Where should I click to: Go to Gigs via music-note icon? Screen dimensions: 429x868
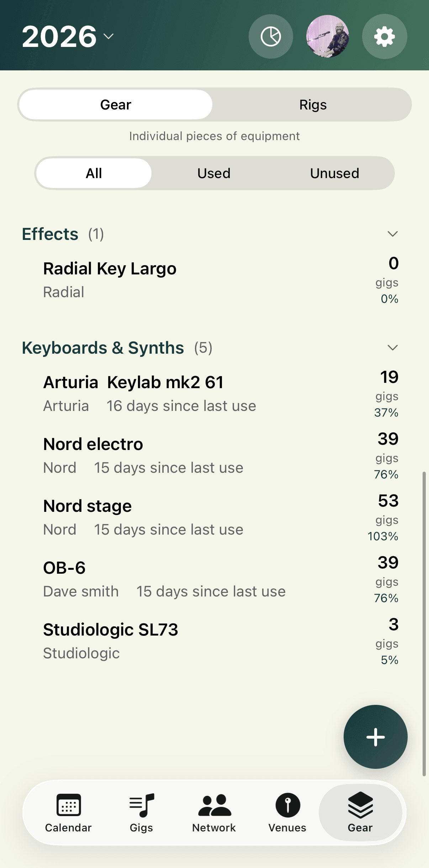[142, 805]
